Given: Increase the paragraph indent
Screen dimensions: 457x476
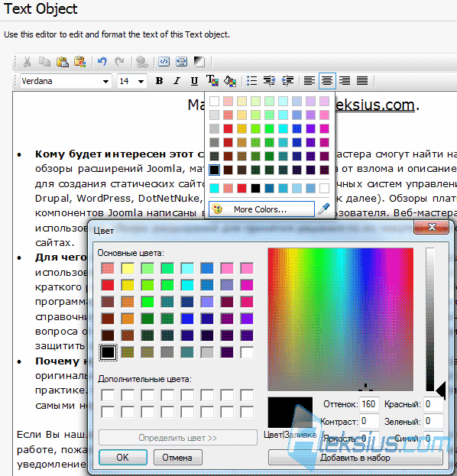Looking at the screenshot, I should [x=287, y=81].
